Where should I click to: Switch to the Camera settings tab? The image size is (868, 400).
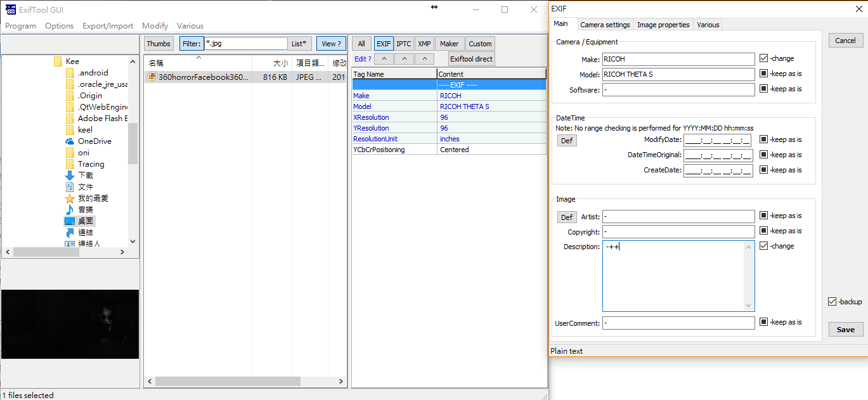[x=606, y=25]
